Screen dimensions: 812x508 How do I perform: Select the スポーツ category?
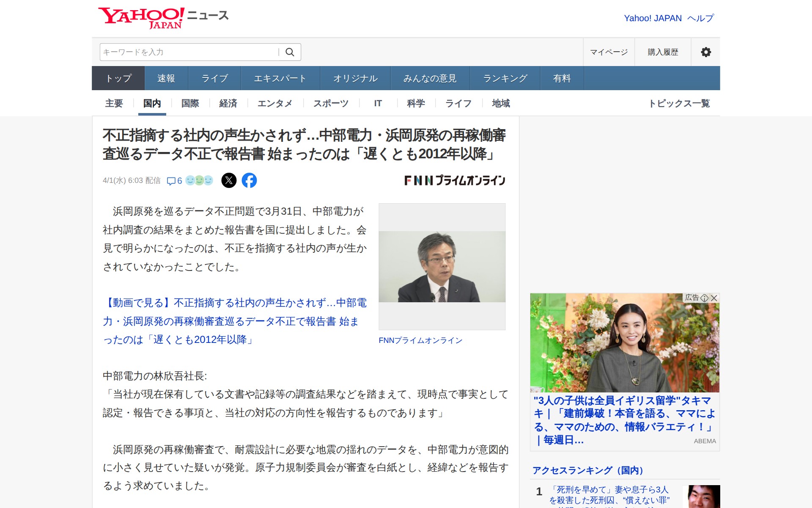[331, 103]
